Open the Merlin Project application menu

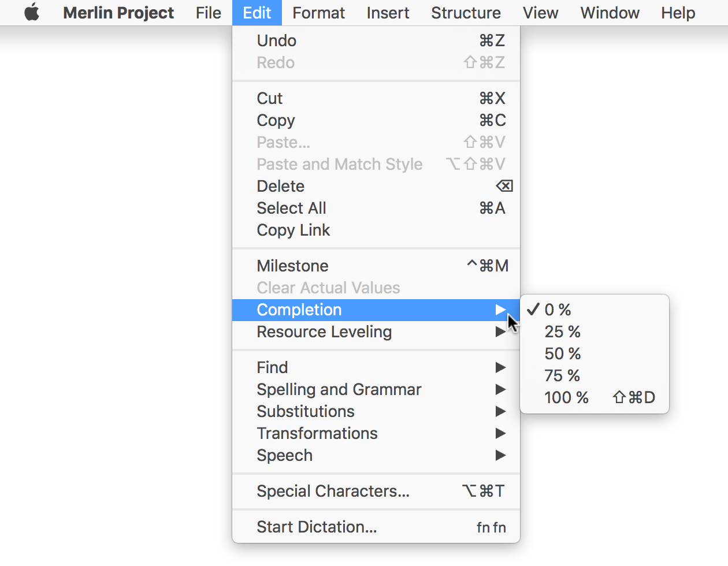pyautogui.click(x=118, y=13)
